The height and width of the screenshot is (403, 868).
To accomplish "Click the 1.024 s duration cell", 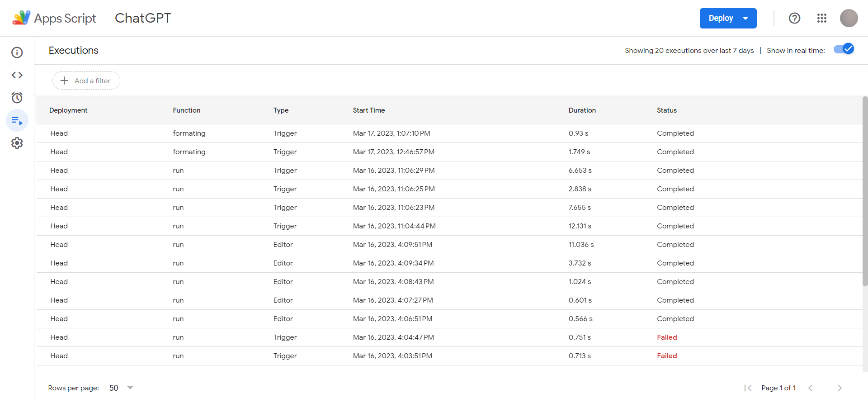I will (580, 282).
